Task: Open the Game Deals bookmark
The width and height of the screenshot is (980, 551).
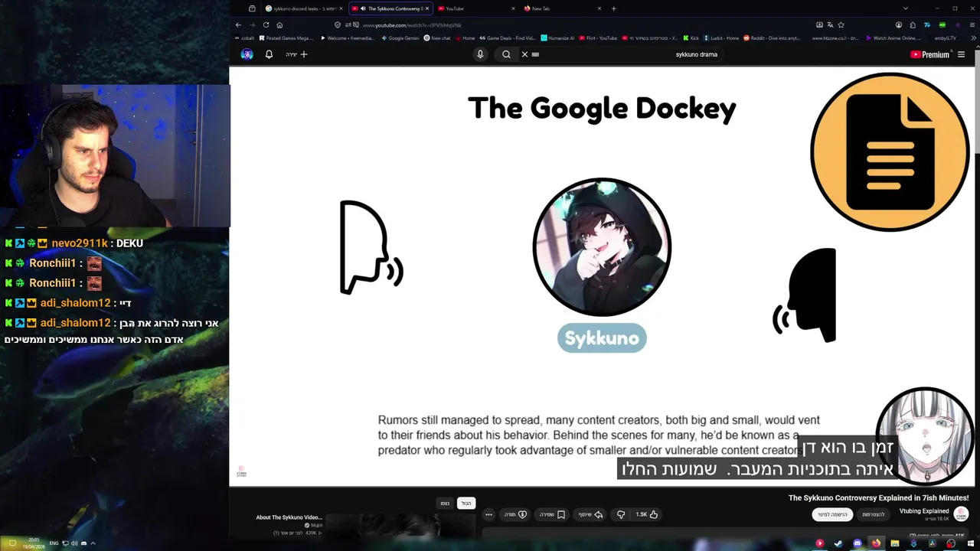Action: 507,37
